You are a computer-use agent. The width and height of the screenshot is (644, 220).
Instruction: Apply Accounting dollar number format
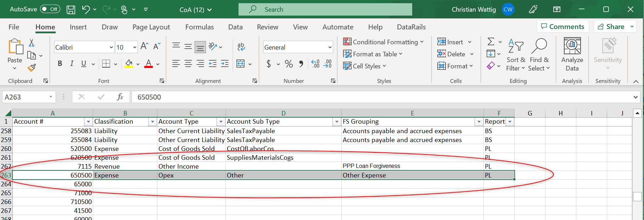(269, 64)
